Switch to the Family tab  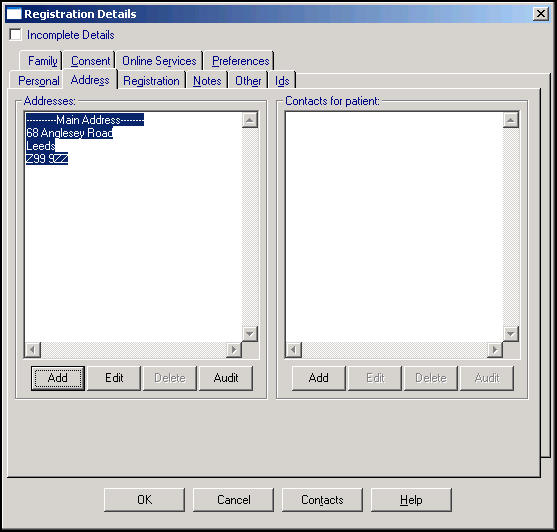coord(42,61)
